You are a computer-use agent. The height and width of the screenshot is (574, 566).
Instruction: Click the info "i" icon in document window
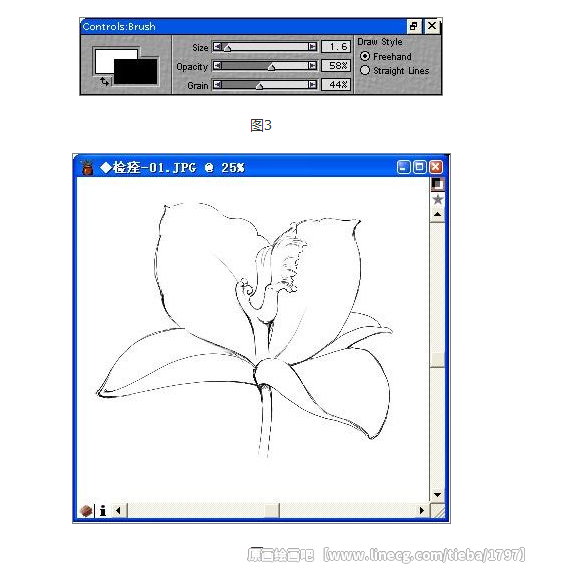click(x=103, y=510)
